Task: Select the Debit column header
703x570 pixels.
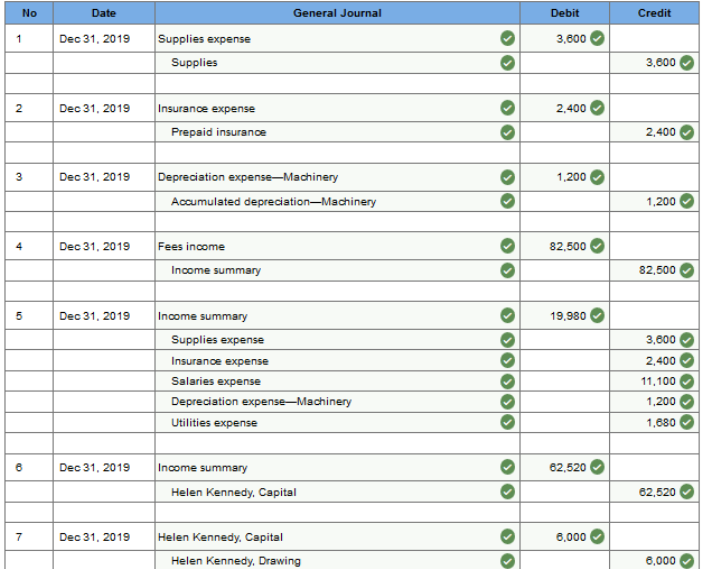Action: point(564,13)
